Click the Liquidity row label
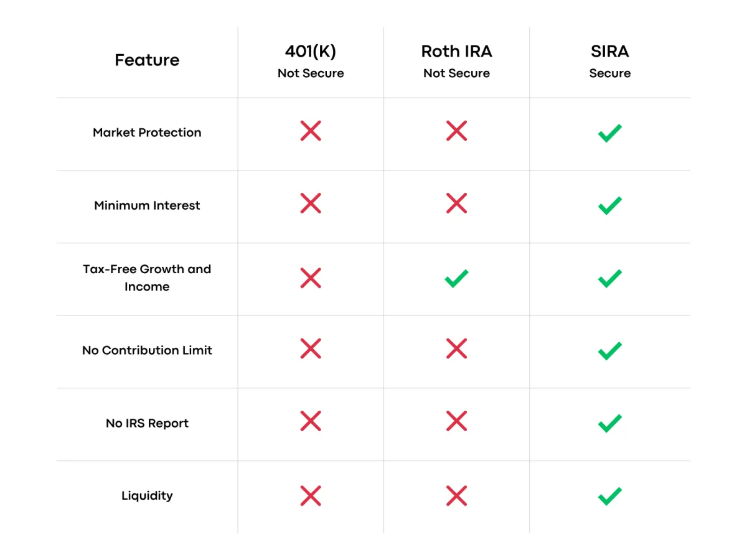This screenshot has height=560, width=747. [x=147, y=496]
